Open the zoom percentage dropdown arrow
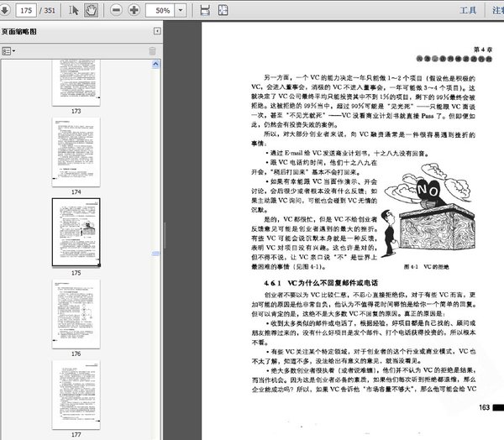Screen dimensions: 504x440 [181, 10]
